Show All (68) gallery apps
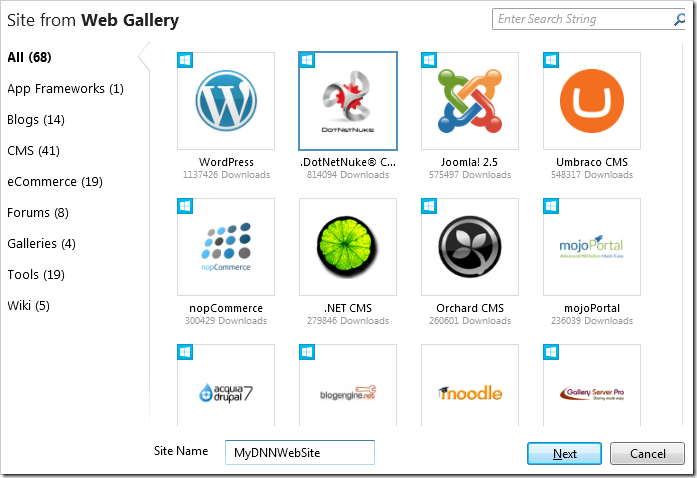 pos(29,57)
